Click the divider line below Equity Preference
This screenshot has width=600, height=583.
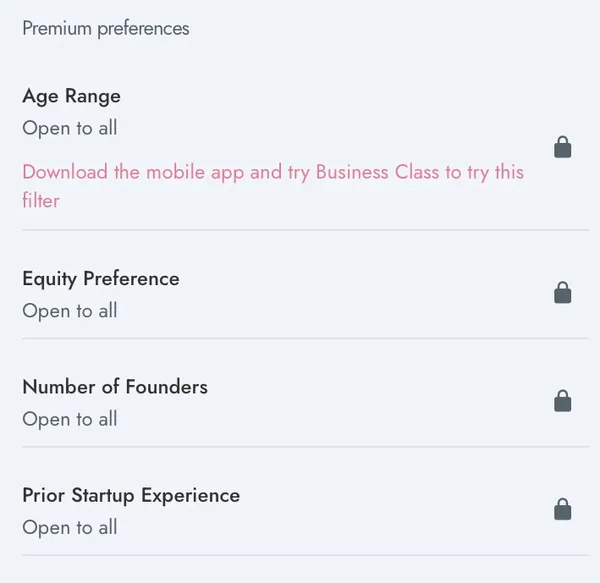(x=305, y=338)
